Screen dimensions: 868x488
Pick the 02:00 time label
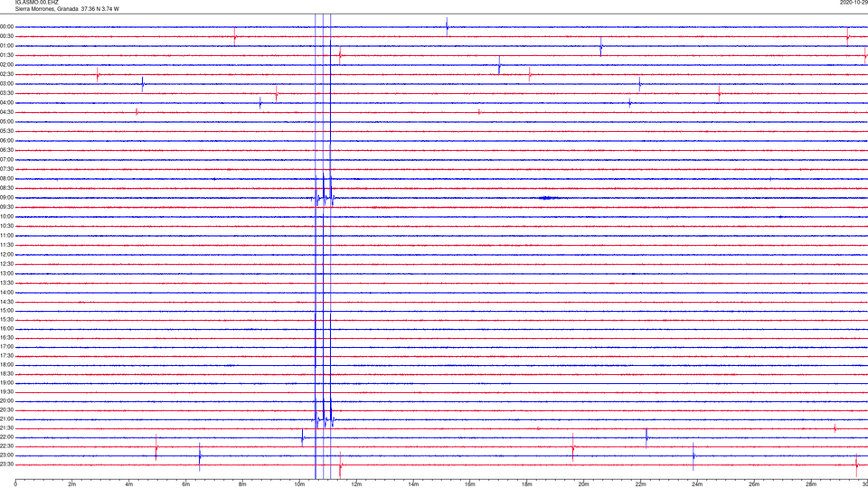(x=6, y=65)
